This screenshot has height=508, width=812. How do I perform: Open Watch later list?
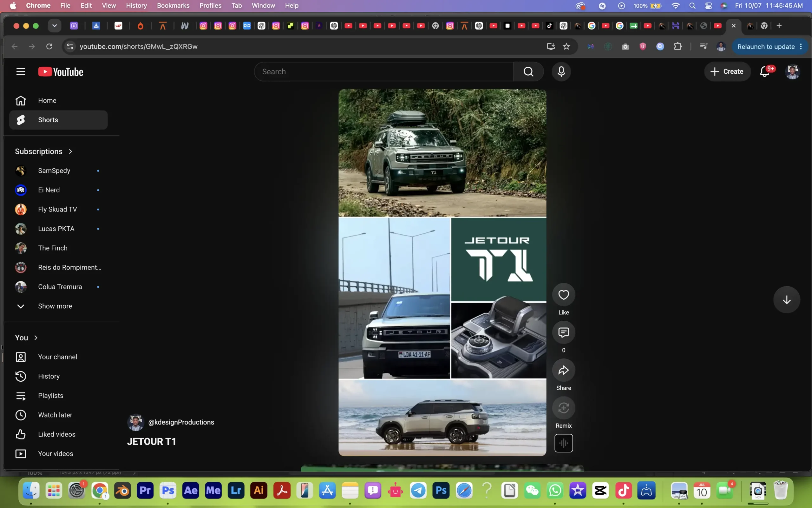coord(58,415)
